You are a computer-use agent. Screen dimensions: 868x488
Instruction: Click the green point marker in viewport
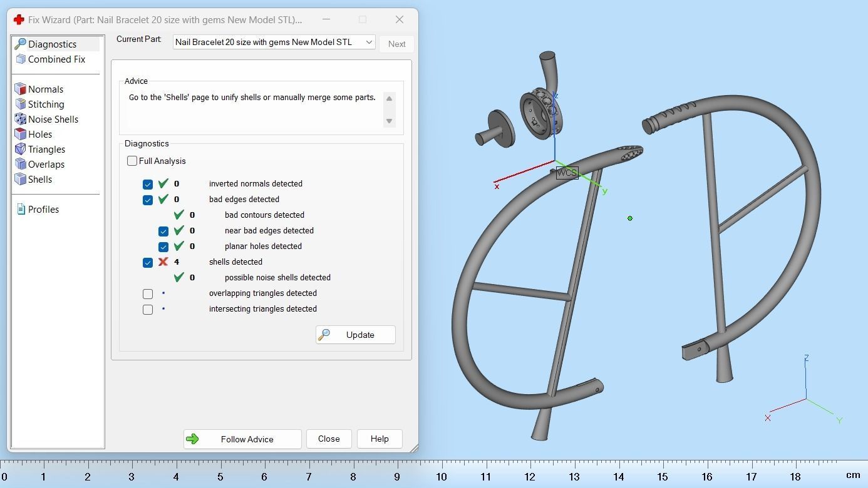tap(630, 218)
